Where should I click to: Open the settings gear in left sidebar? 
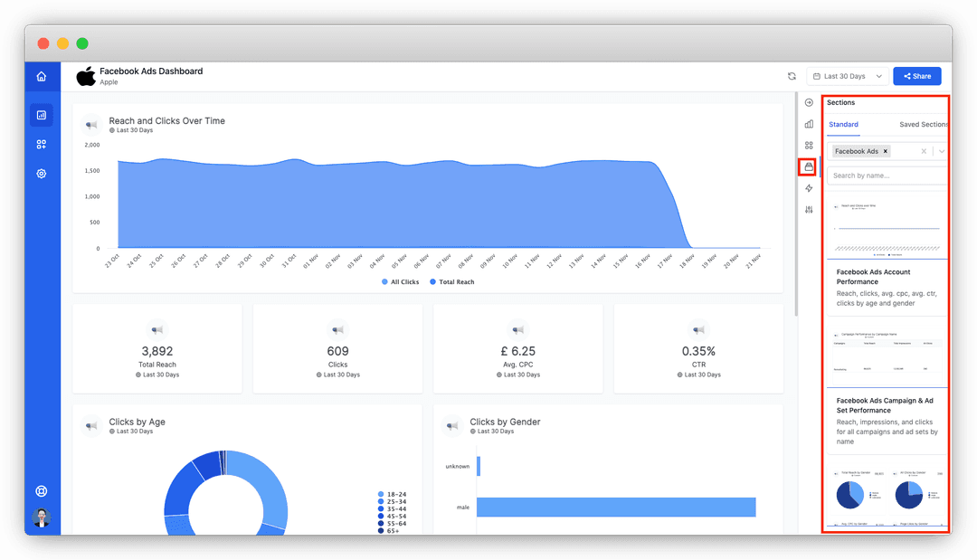tap(41, 174)
